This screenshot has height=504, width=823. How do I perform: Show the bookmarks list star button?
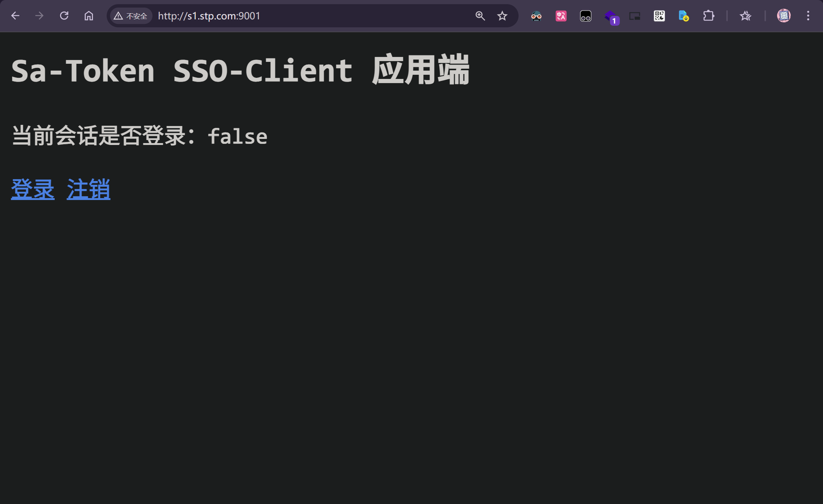point(746,16)
